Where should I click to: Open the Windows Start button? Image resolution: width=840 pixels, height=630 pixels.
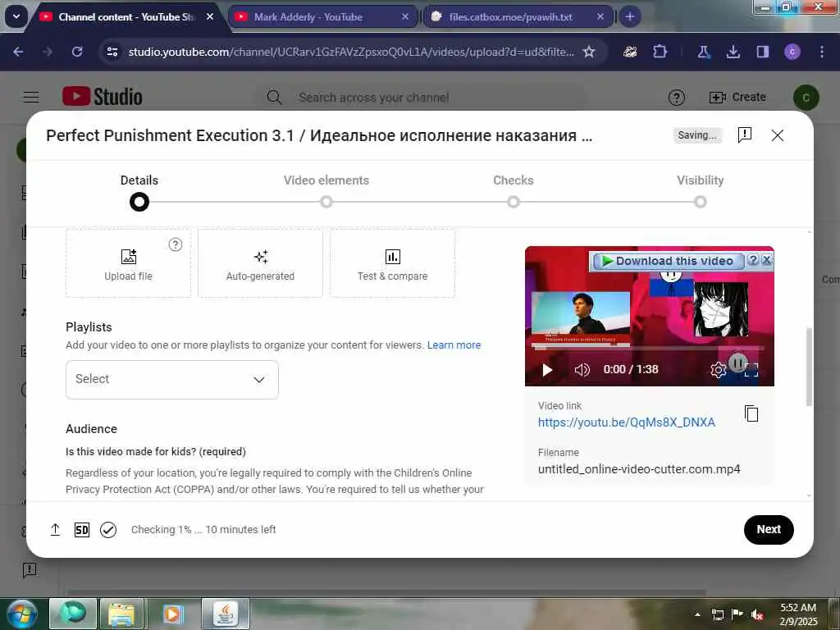click(22, 614)
